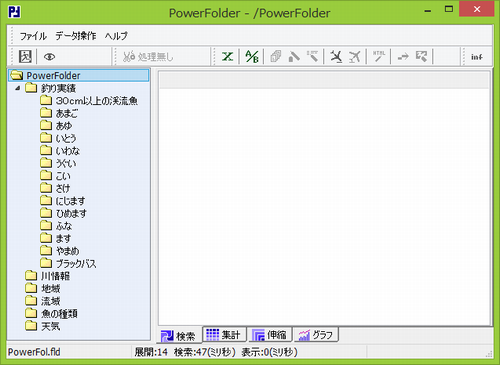Click the PowerFol.fld status bar text
This screenshot has width=500, height=365.
(x=34, y=352)
